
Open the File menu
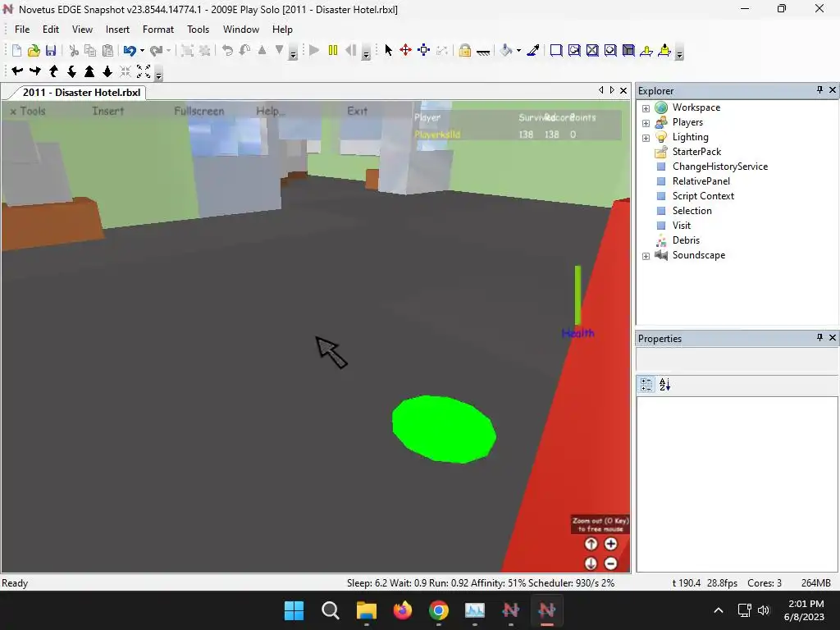(22, 30)
